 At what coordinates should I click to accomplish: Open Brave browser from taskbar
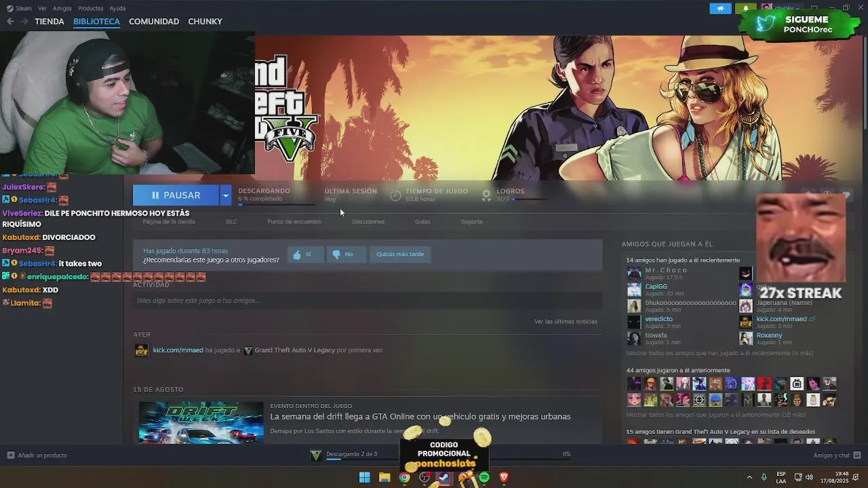point(504,477)
